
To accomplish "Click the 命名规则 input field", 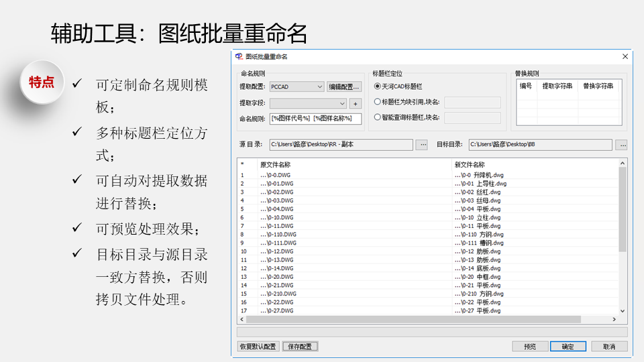I will pyautogui.click(x=315, y=119).
